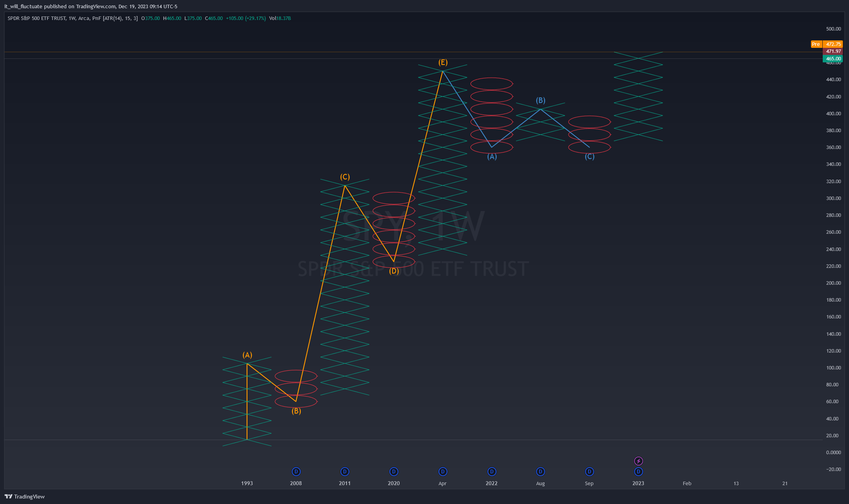Click the 200.00 price axis value
The height and width of the screenshot is (504, 849).
(x=833, y=283)
